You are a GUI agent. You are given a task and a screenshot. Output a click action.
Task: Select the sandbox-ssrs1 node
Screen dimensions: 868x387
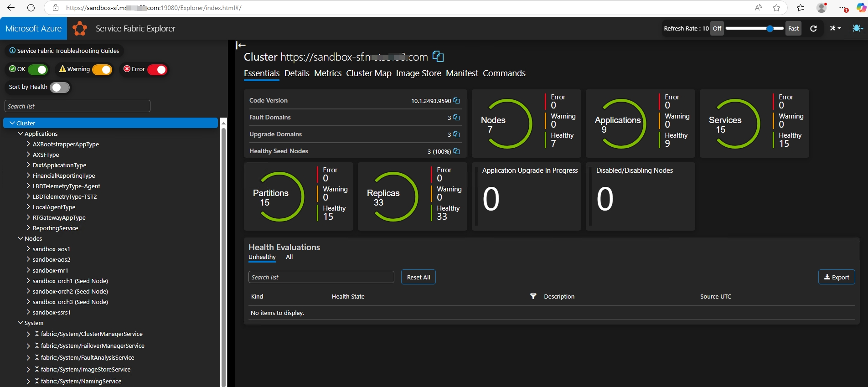52,312
